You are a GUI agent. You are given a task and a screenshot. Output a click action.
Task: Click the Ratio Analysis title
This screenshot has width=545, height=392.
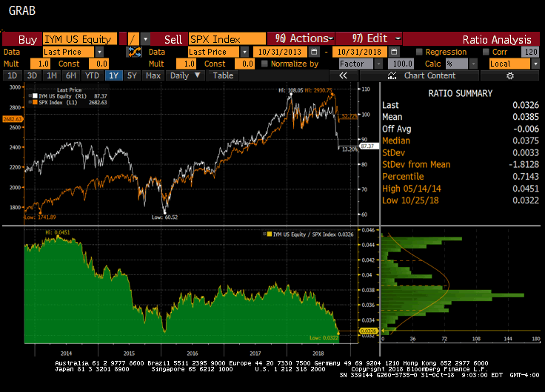coord(497,40)
